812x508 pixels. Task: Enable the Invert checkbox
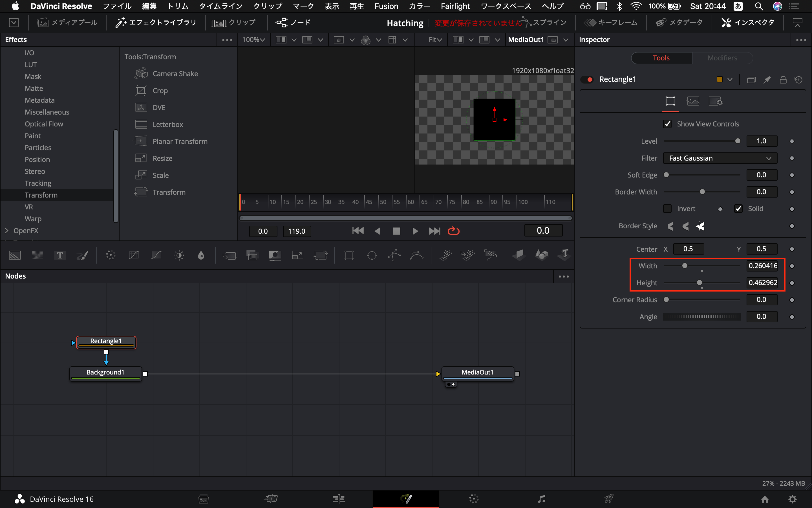[x=667, y=209]
